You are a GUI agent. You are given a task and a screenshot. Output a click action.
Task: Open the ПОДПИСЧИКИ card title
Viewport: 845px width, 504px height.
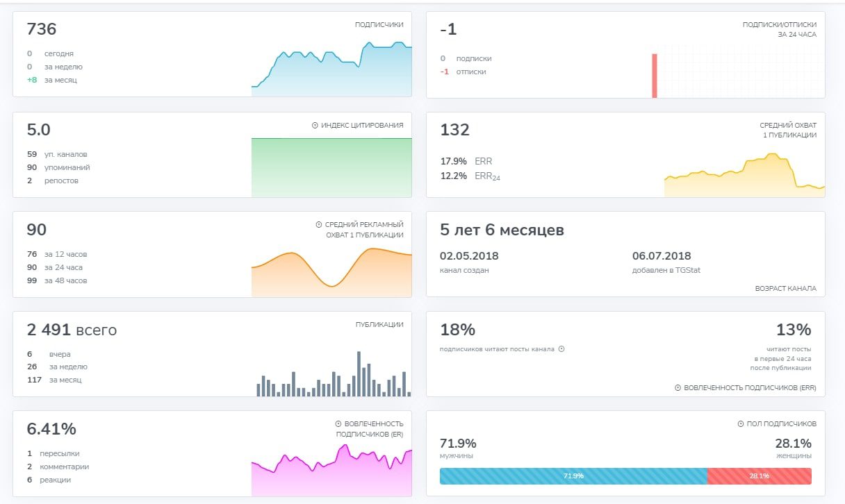tap(379, 25)
